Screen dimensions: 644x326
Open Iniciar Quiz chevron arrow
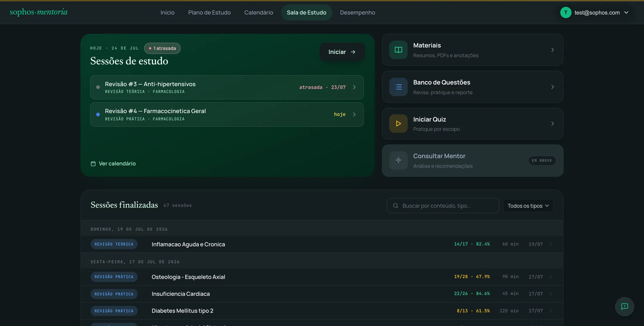[x=552, y=123]
